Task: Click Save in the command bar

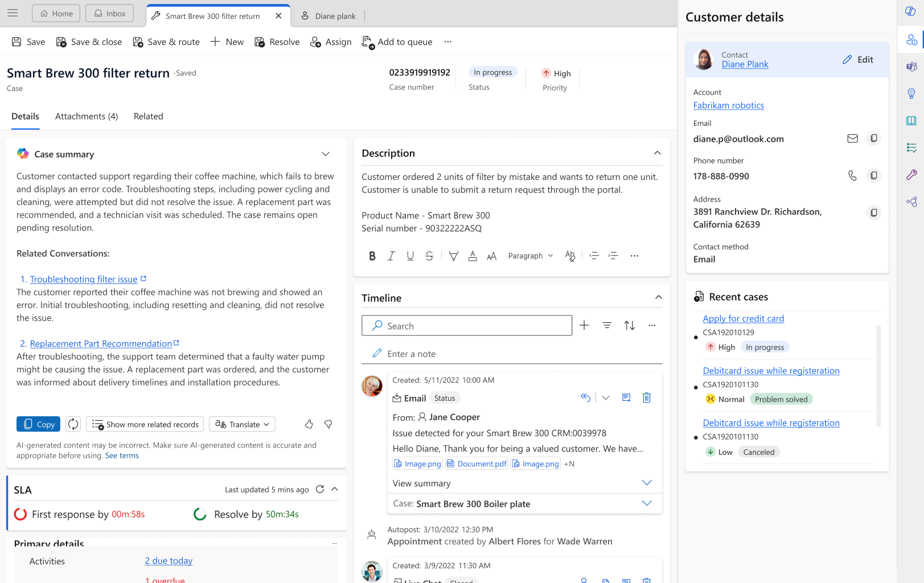Action: (x=28, y=42)
